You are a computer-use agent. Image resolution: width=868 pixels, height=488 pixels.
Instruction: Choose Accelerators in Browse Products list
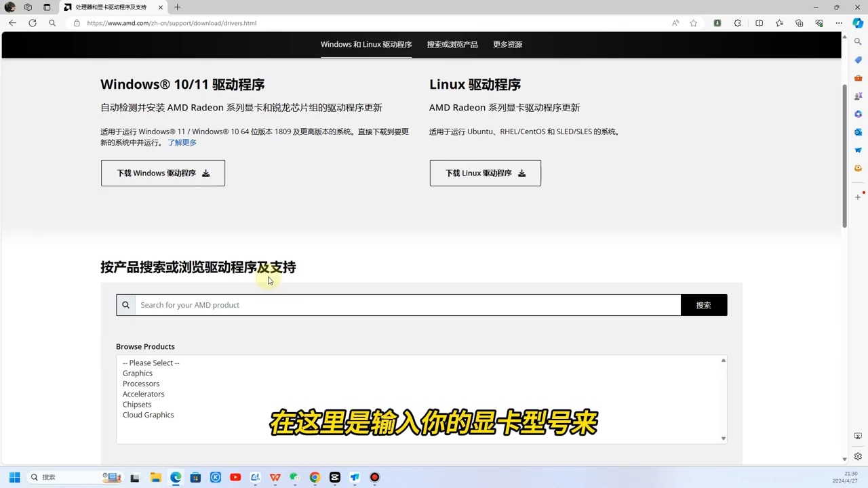(x=143, y=394)
